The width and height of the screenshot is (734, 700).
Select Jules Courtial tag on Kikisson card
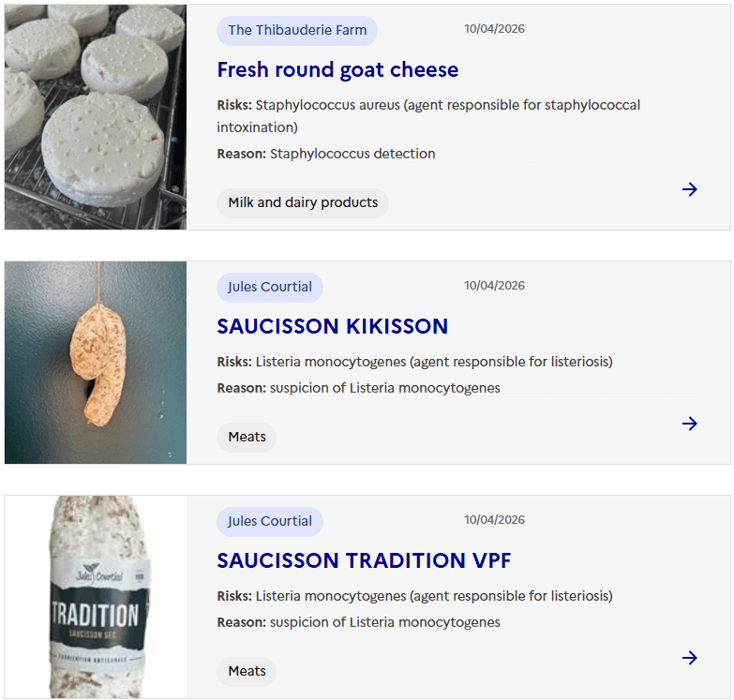coord(270,287)
